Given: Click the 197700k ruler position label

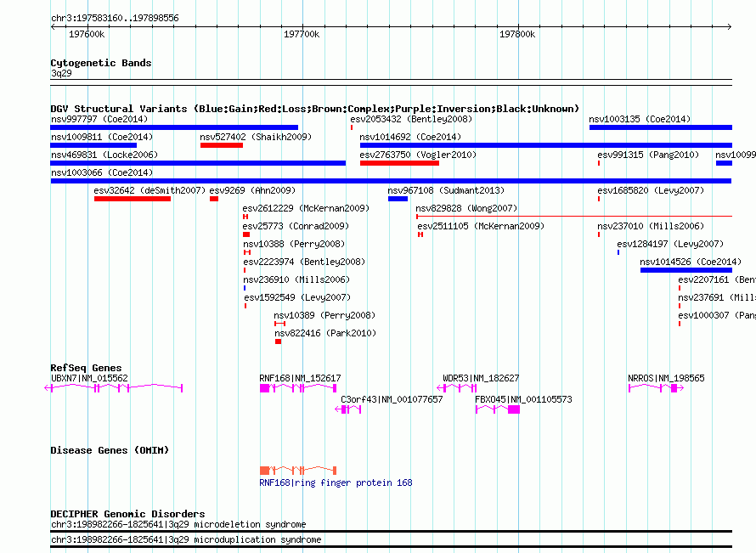Looking at the screenshot, I should (x=302, y=34).
